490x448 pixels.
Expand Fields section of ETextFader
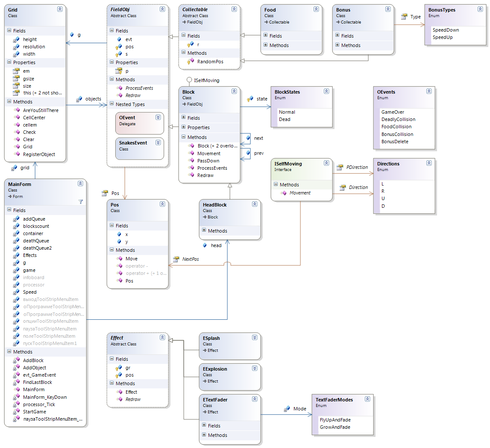coord(204,425)
